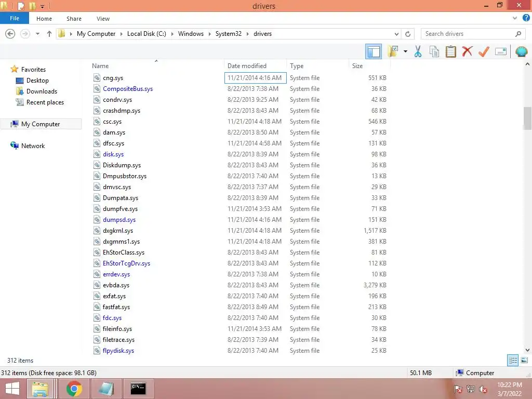532x399 pixels.
Task: Expand the folder options dropdown arrow
Action: point(405,51)
